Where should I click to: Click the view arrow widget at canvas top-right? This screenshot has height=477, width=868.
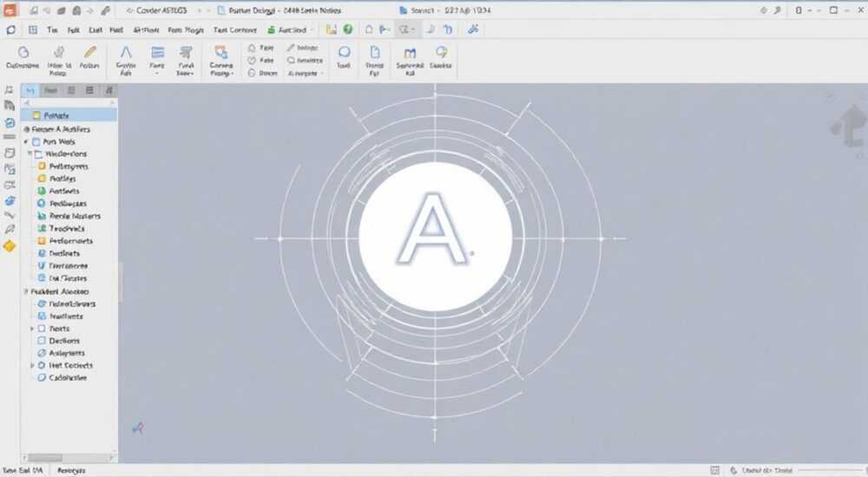pos(849,125)
